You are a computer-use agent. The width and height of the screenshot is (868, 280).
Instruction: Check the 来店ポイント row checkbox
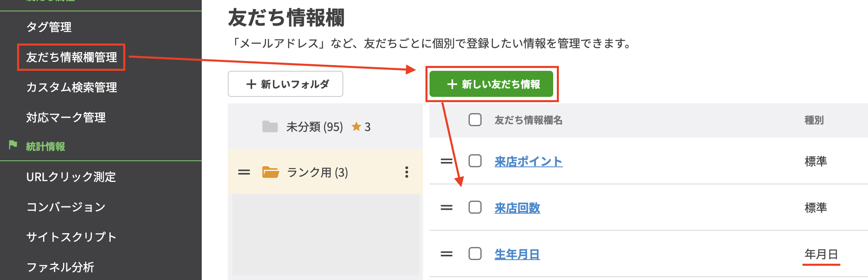click(475, 161)
